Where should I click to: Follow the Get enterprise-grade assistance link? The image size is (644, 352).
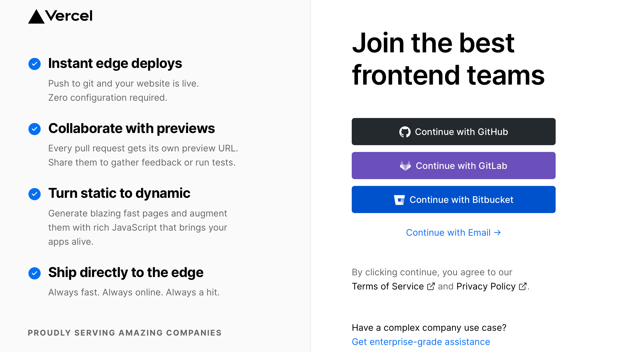pyautogui.click(x=421, y=342)
